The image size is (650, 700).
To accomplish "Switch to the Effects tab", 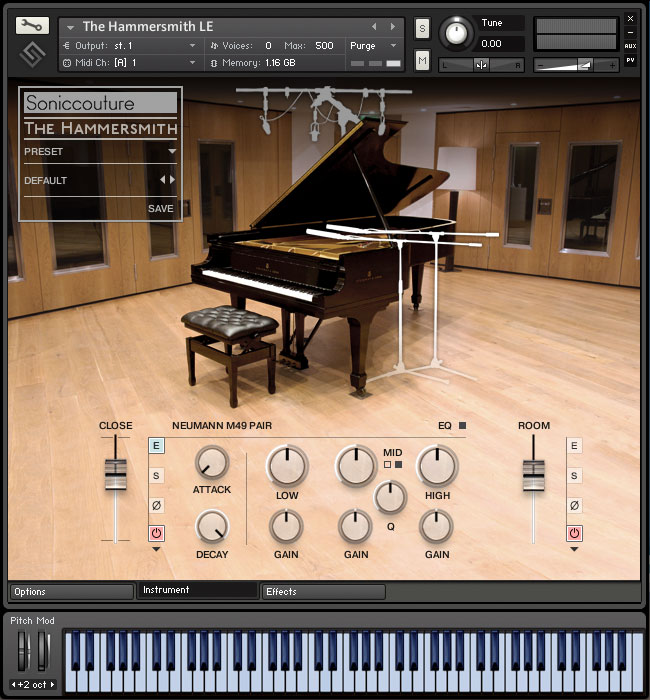I will coord(324,592).
